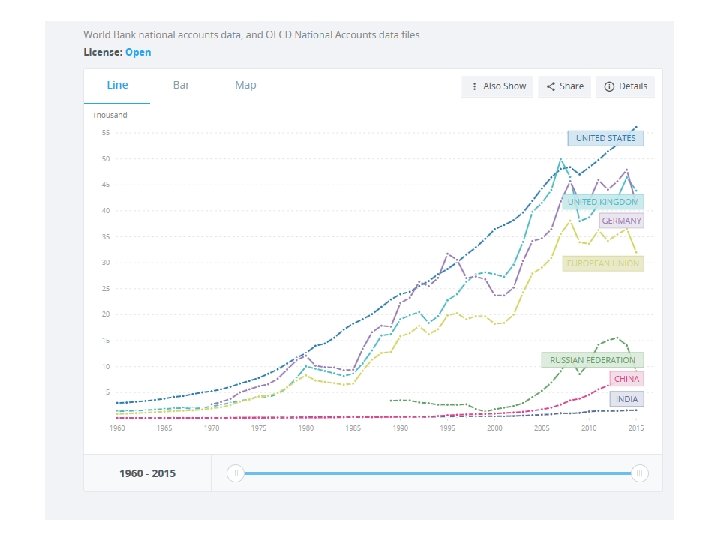Open the Also Show options menu

[499, 86]
